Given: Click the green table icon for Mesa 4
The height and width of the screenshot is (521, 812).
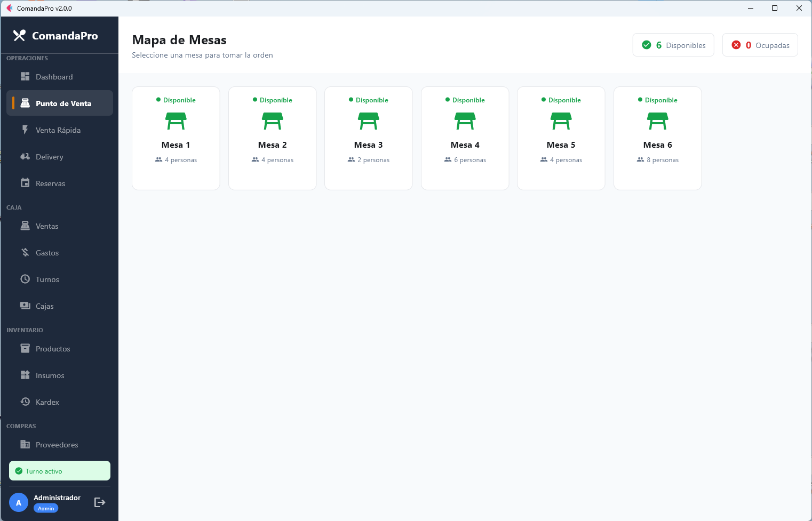Looking at the screenshot, I should (465, 121).
